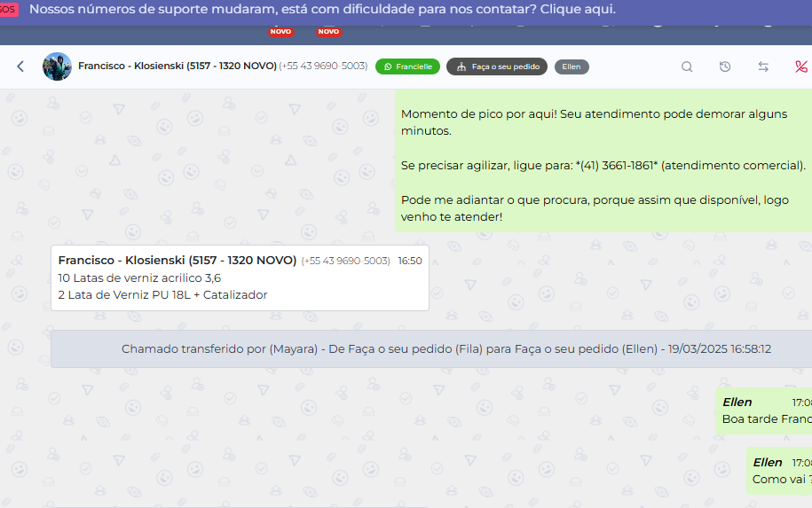Click Francisco's message about verniz cans
Screen dimensions: 812x508
(x=240, y=278)
